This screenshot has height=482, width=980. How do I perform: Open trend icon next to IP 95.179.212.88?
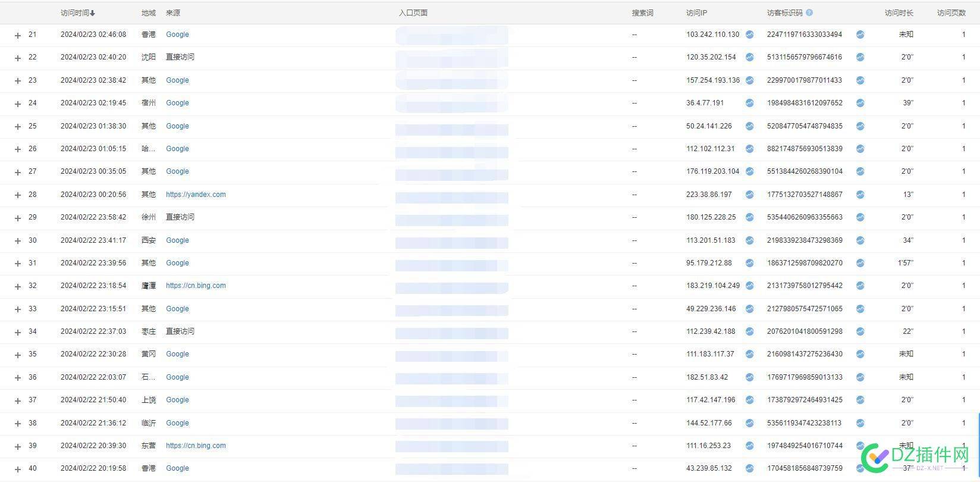click(x=750, y=263)
